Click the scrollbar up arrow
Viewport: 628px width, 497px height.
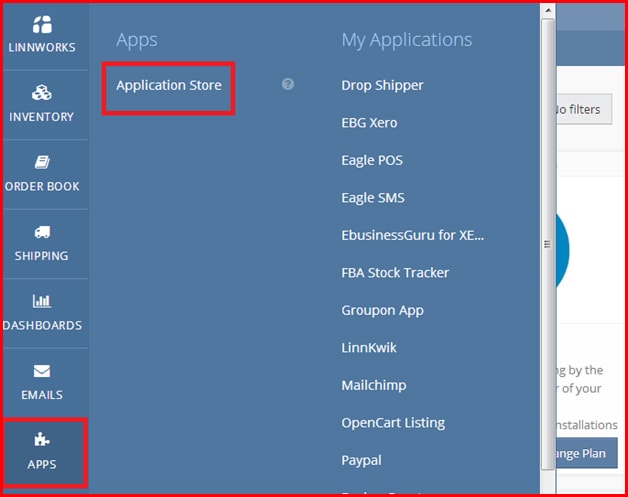[x=548, y=10]
